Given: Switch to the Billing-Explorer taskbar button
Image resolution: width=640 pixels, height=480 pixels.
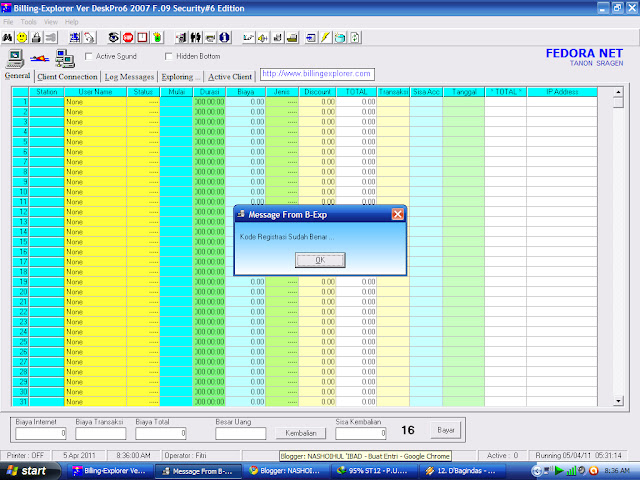Looking at the screenshot, I should 111,471.
